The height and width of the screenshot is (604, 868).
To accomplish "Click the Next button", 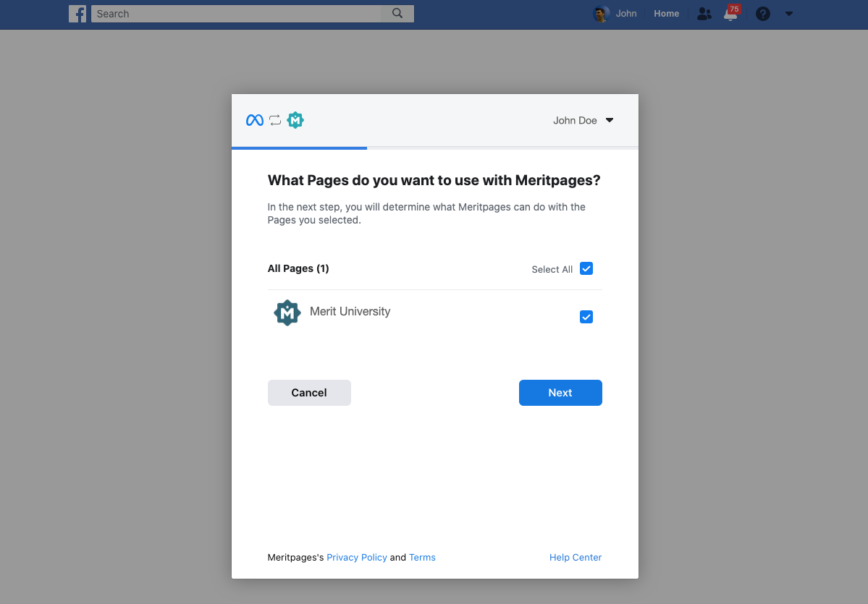I will [x=560, y=393].
